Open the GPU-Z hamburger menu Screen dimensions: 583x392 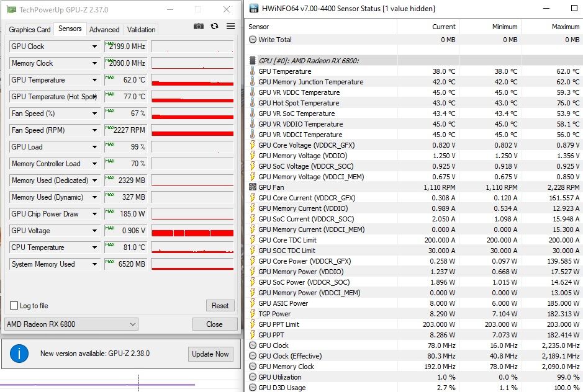(x=230, y=26)
